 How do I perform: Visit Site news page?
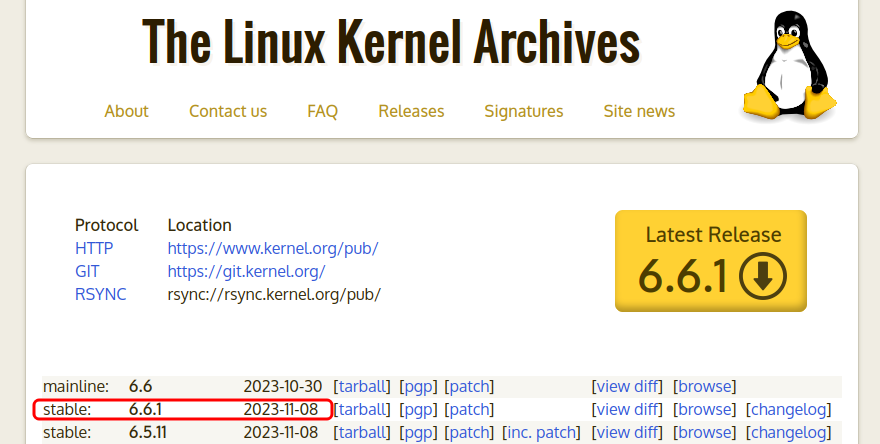(639, 111)
